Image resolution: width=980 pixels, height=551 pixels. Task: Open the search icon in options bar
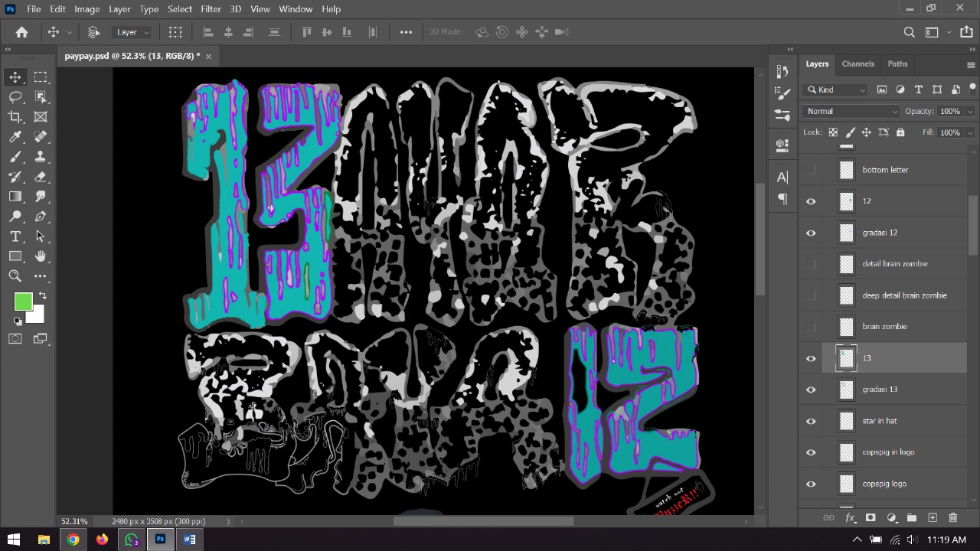(909, 32)
